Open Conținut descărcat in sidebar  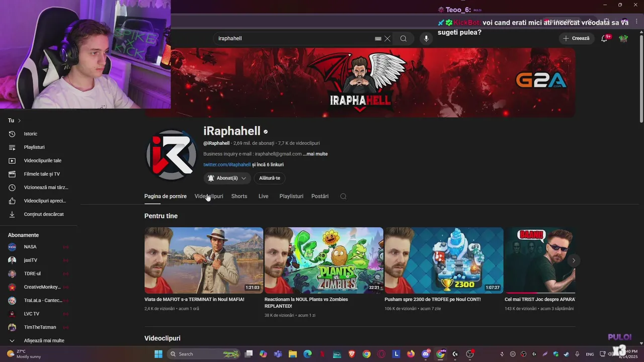38,214
